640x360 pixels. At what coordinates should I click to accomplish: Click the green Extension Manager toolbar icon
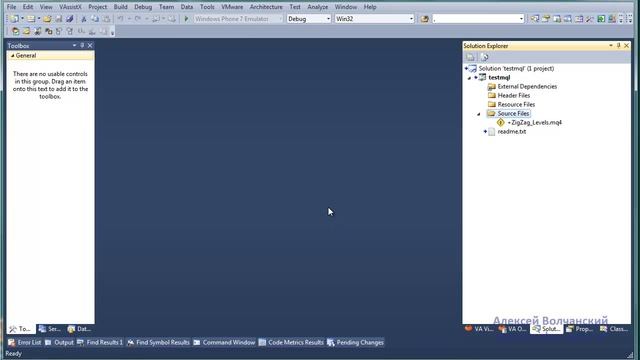point(601,19)
